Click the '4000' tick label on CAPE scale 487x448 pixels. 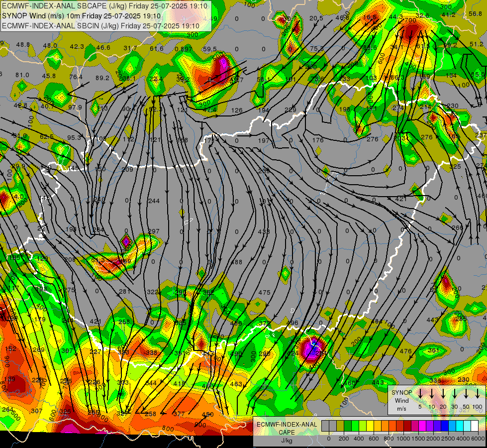click(463, 439)
